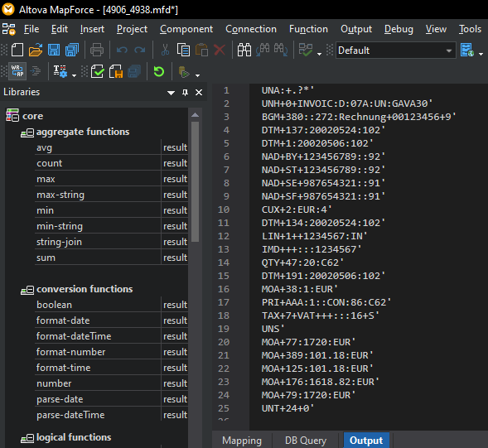Image resolution: width=488 pixels, height=448 pixels.
Task: Open the Project menu
Action: pos(132,29)
